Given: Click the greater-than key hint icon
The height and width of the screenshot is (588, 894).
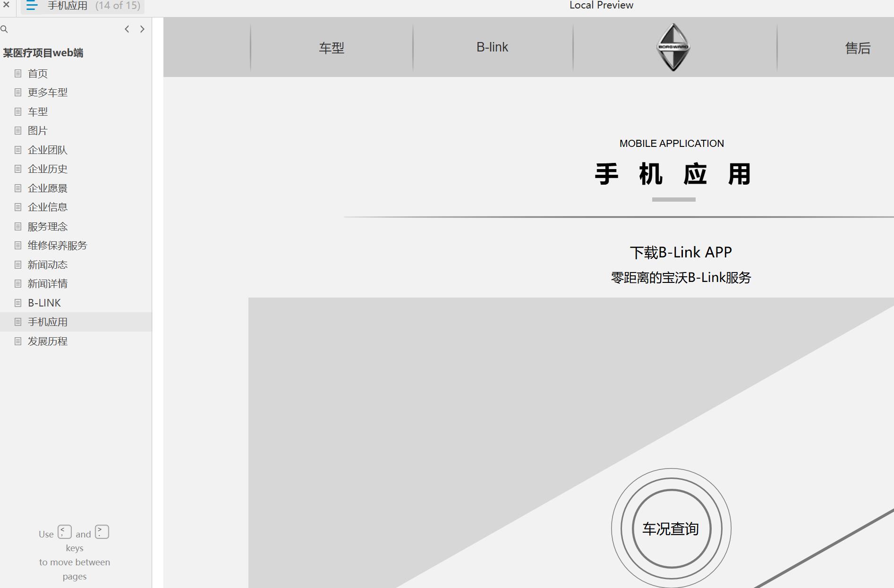Looking at the screenshot, I should tap(102, 532).
